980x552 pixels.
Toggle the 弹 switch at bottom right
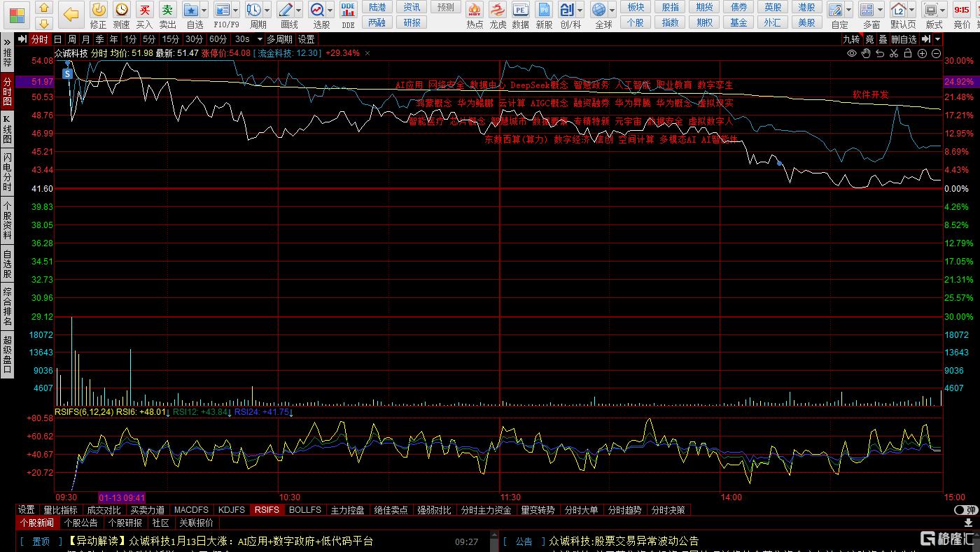click(965, 510)
